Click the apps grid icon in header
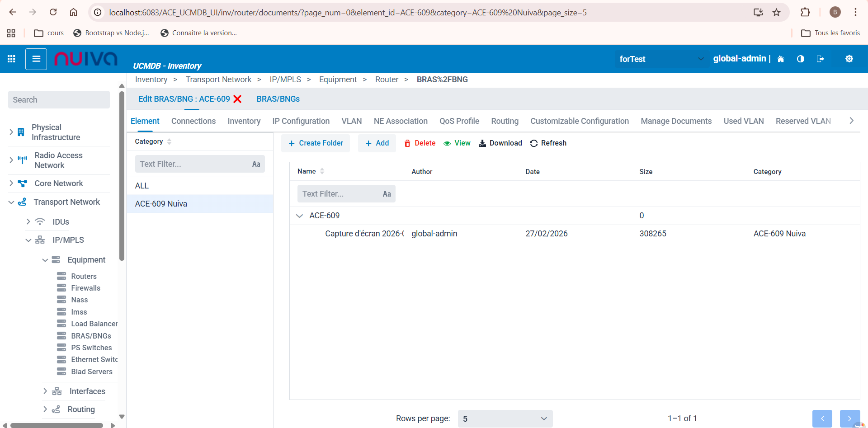Screen dimensions: 868x428 pyautogui.click(x=12, y=59)
